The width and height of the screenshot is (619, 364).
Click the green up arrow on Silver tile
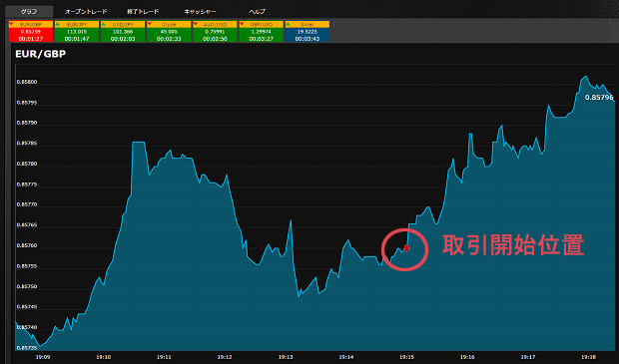(288, 24)
